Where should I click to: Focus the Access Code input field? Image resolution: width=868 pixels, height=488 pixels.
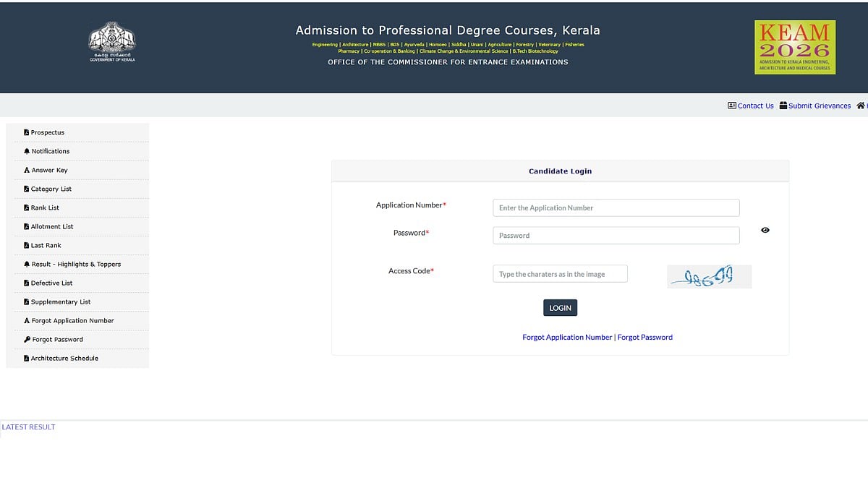[x=561, y=274]
